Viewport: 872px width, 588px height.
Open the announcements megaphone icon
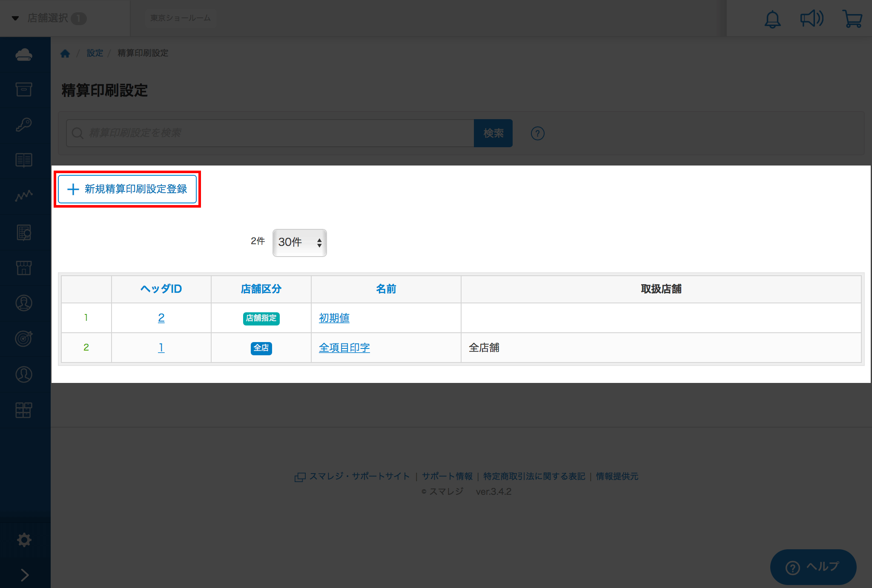tap(812, 19)
